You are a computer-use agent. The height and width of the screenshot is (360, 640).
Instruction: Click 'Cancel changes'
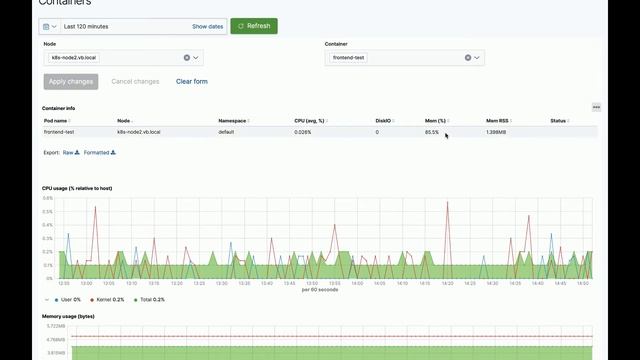(x=135, y=82)
